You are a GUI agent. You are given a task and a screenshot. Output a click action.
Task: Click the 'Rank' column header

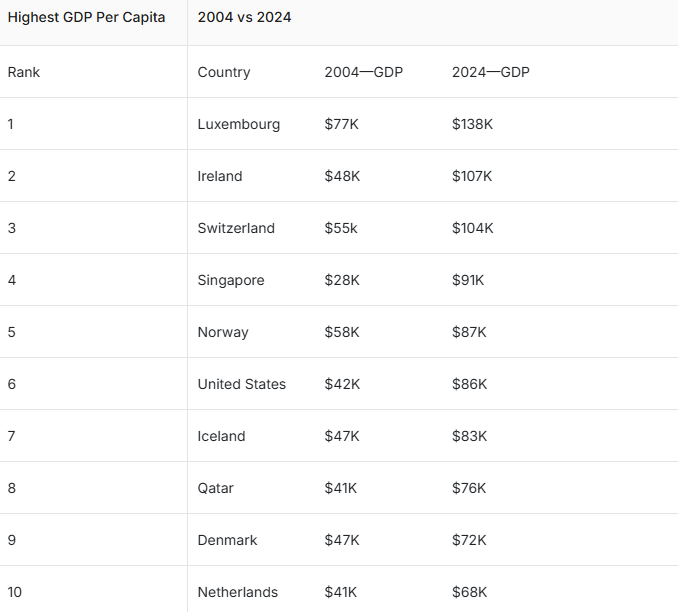(24, 72)
